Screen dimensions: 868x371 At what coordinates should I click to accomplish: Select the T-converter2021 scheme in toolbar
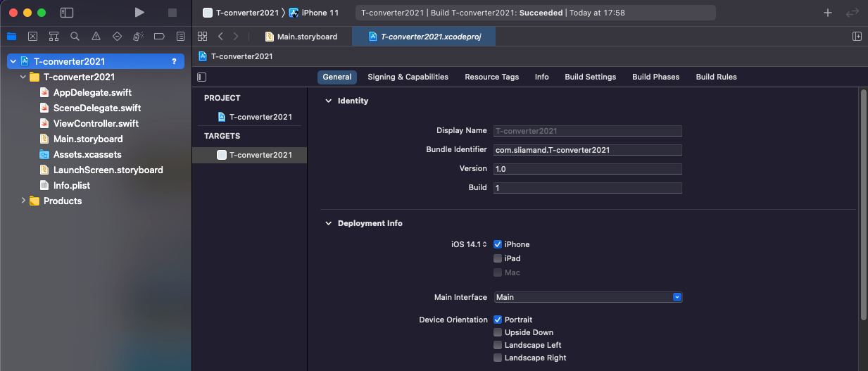coord(241,13)
